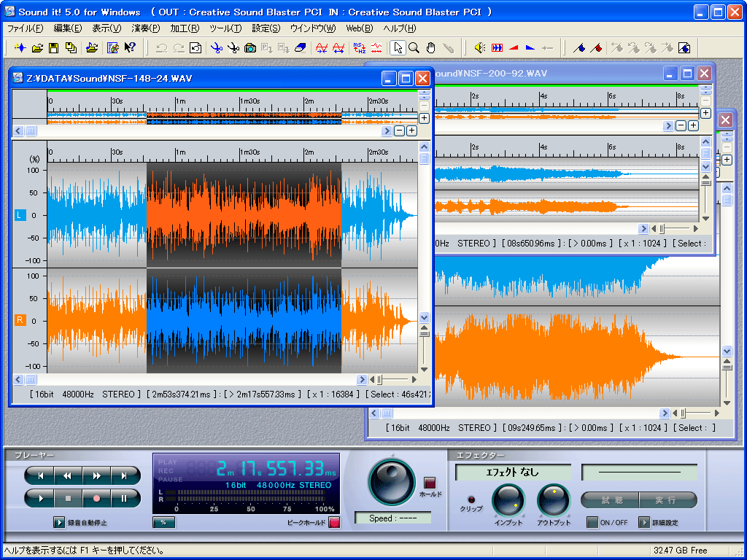The height and width of the screenshot is (560, 747).
Task: Select the arrow pointer tool
Action: (x=398, y=47)
